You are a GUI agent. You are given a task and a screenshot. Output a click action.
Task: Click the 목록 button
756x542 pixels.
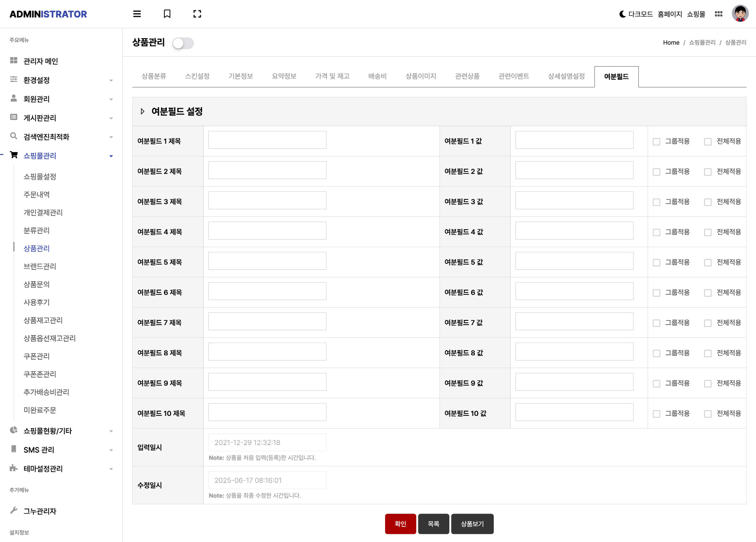coord(434,524)
